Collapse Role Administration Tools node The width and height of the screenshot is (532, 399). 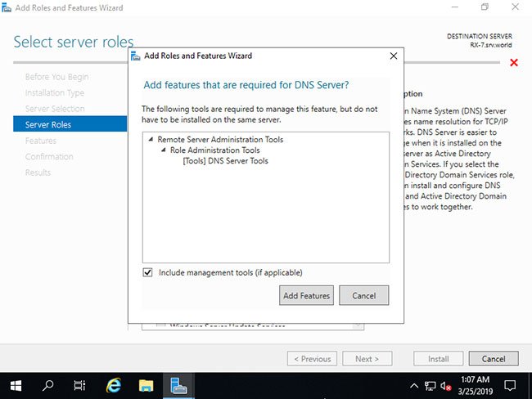[164, 150]
